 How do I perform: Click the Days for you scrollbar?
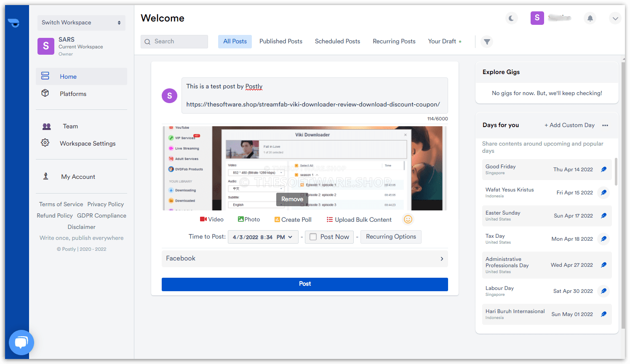(x=616, y=172)
